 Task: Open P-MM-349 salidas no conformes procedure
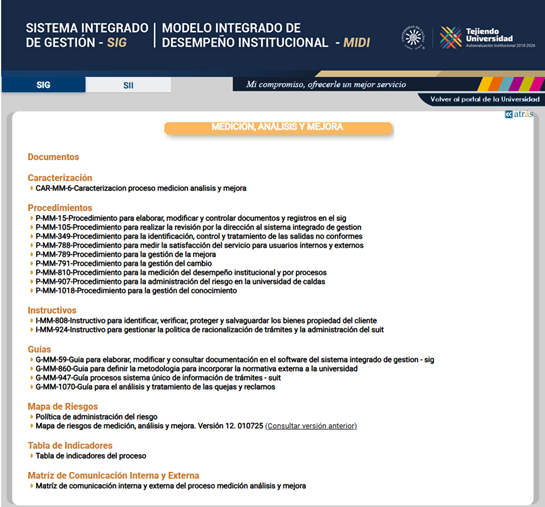point(199,236)
